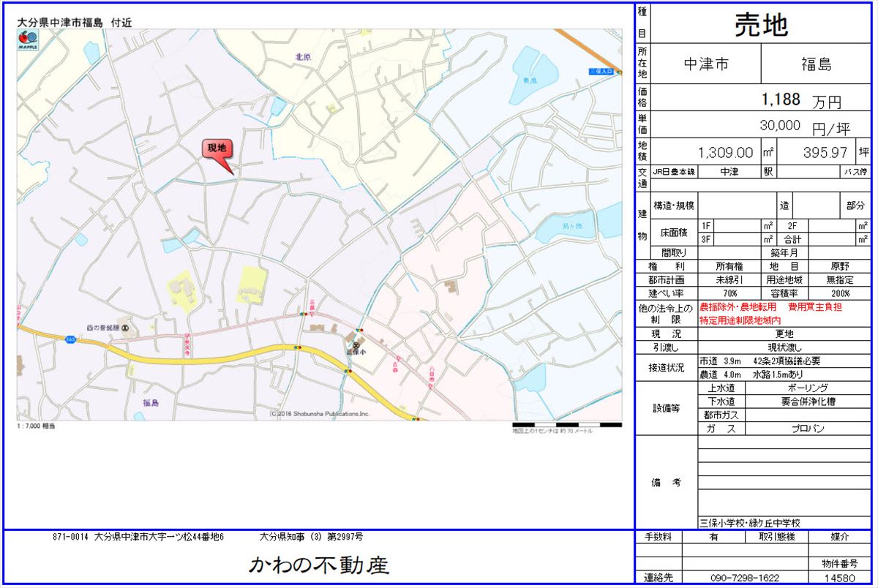
Task: Click the 西の誉銘醸 factory symbol
Action: pyautogui.click(x=125, y=327)
